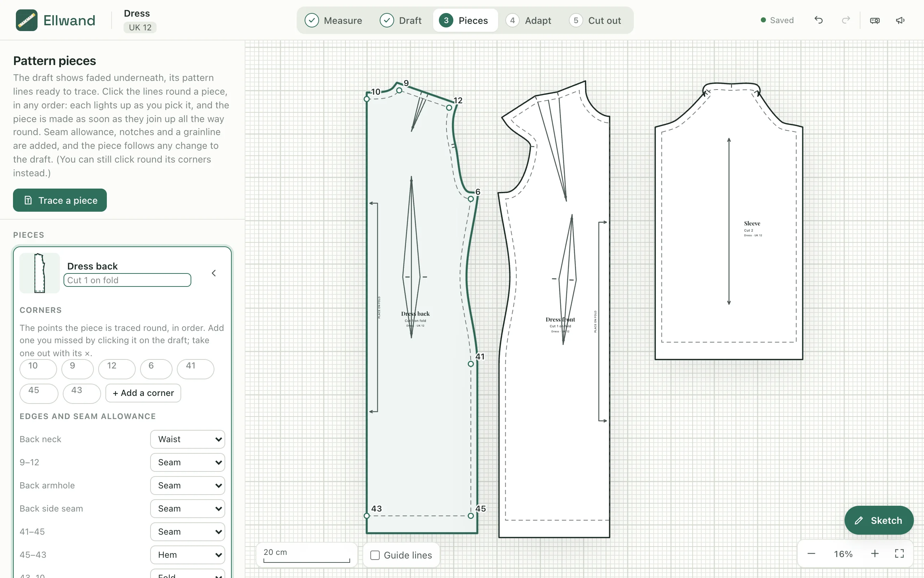Click the megaphone announcements icon
Viewport: 924px width, 578px height.
pyautogui.click(x=900, y=20)
